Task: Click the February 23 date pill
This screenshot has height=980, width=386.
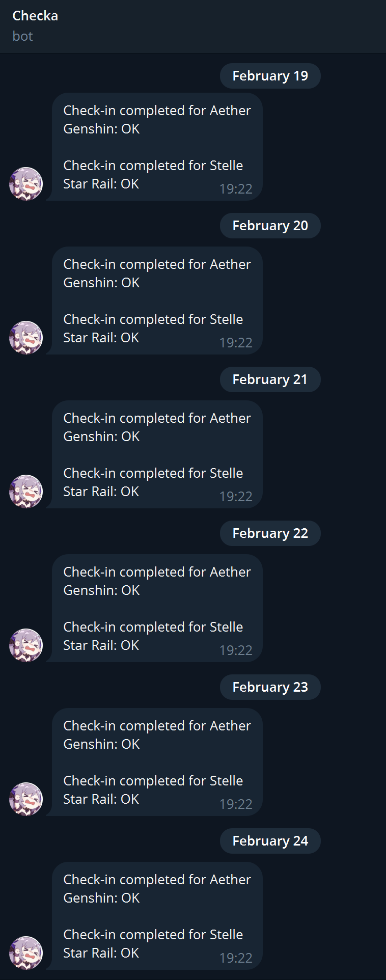Action: tap(270, 687)
